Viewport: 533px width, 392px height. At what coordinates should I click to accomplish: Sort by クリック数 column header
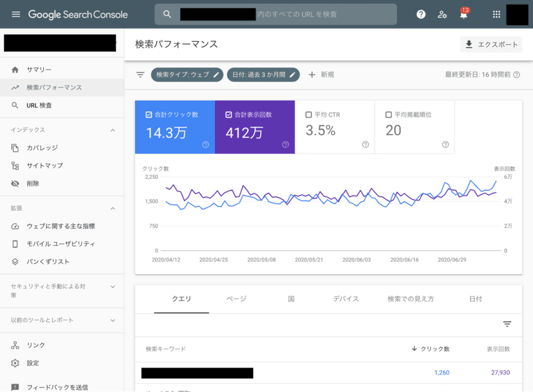tap(431, 349)
